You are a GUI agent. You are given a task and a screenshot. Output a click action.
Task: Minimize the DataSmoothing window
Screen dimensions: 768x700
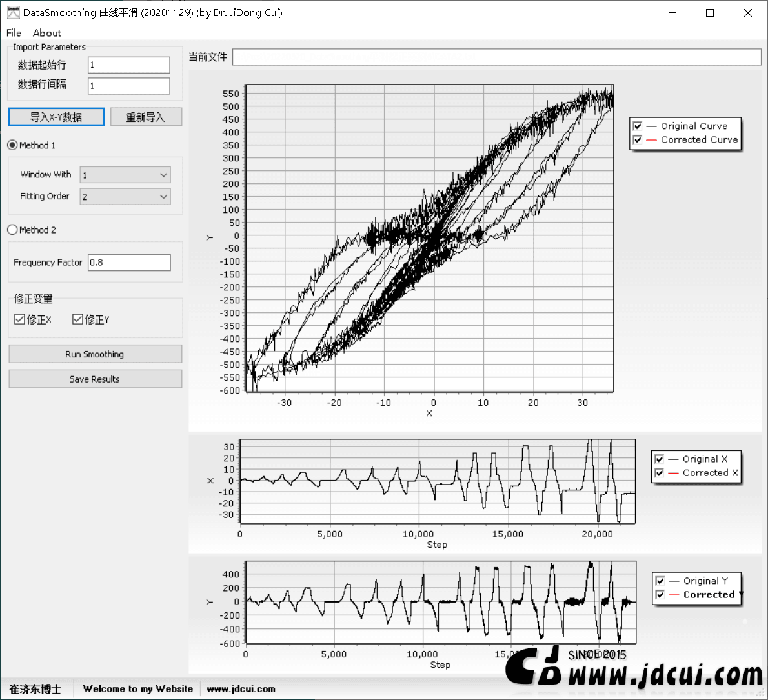[x=672, y=13]
